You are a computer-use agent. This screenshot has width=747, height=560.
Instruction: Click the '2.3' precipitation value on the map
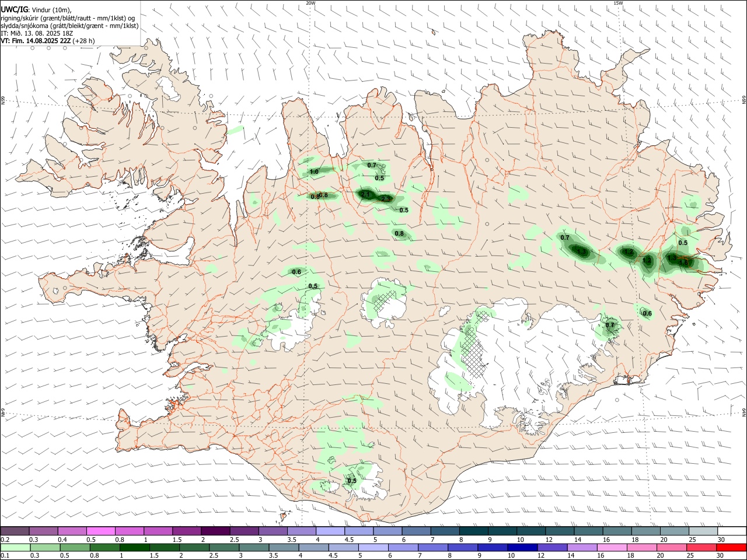click(386, 199)
